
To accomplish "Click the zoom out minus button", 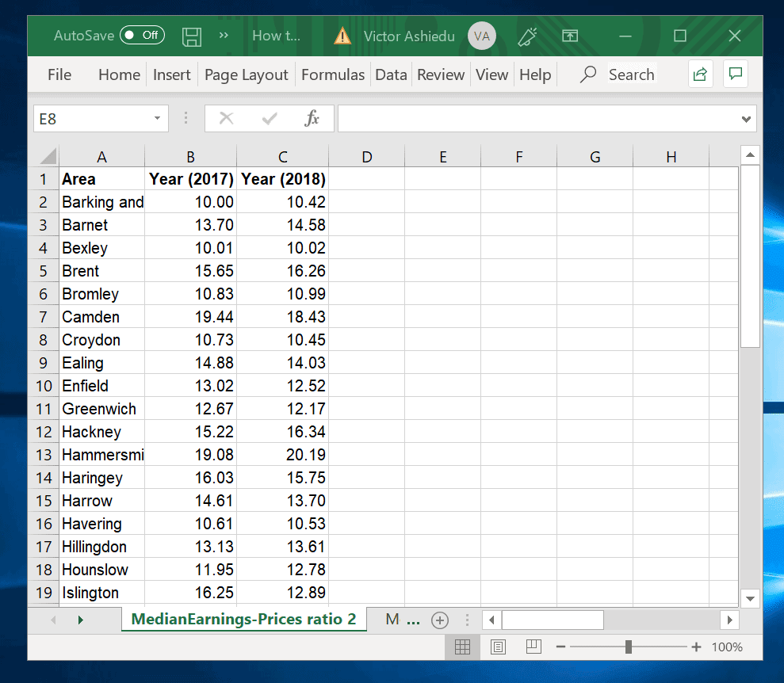I will click(x=560, y=647).
